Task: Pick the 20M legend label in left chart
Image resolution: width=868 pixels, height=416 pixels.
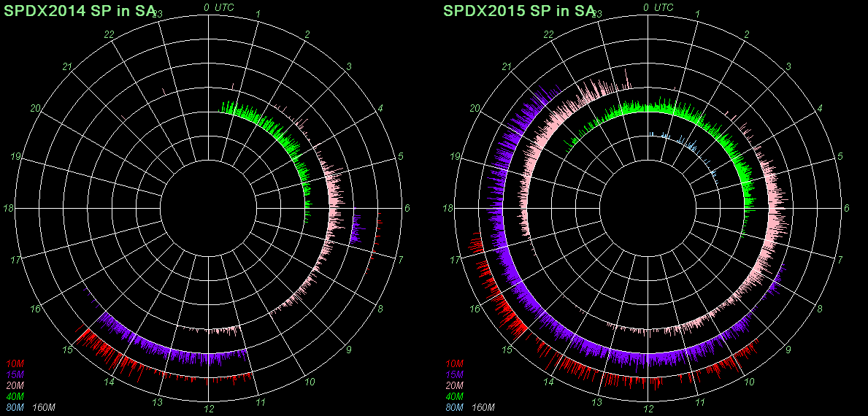Action: [x=15, y=385]
